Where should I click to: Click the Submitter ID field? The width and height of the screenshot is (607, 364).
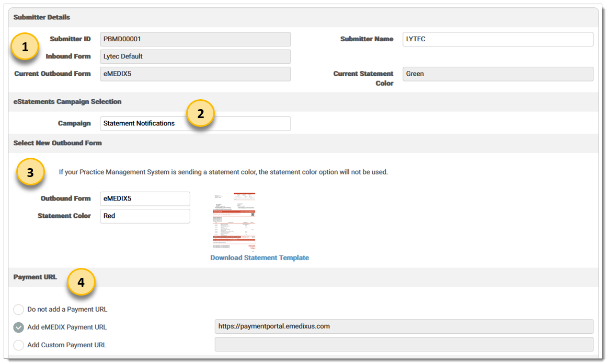[195, 39]
